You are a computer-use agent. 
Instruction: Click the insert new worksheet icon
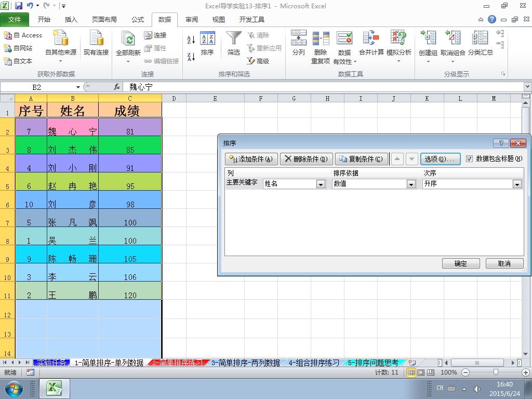point(412,363)
